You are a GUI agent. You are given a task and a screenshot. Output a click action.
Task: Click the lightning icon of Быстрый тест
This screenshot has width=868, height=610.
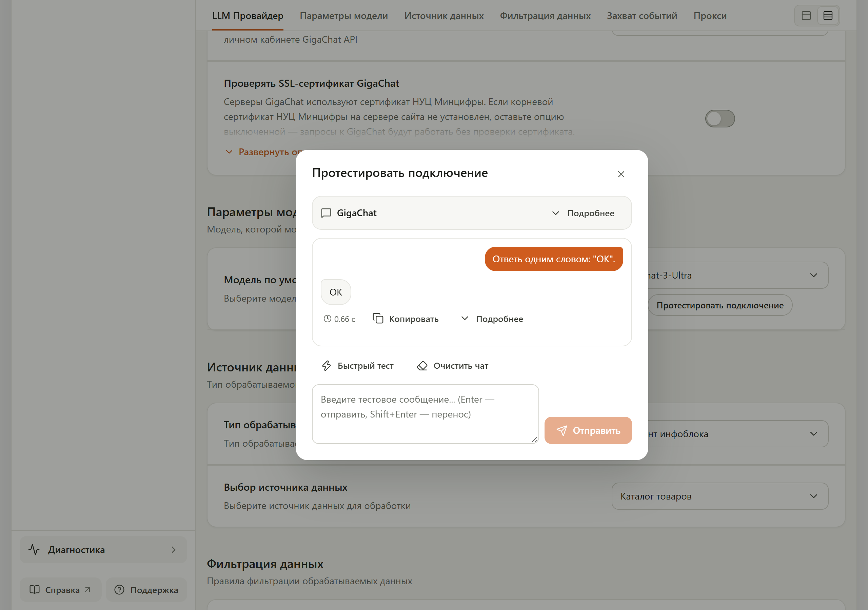pyautogui.click(x=326, y=365)
